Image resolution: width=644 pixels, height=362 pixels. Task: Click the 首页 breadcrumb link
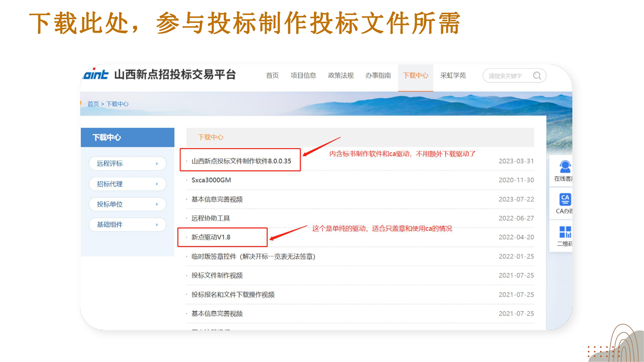pyautogui.click(x=93, y=104)
